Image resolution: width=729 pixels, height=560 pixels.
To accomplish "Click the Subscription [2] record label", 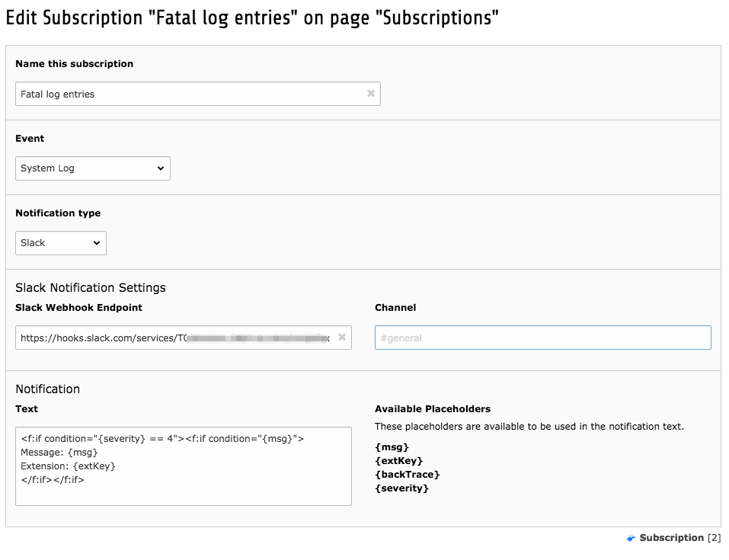I will pos(672,538).
